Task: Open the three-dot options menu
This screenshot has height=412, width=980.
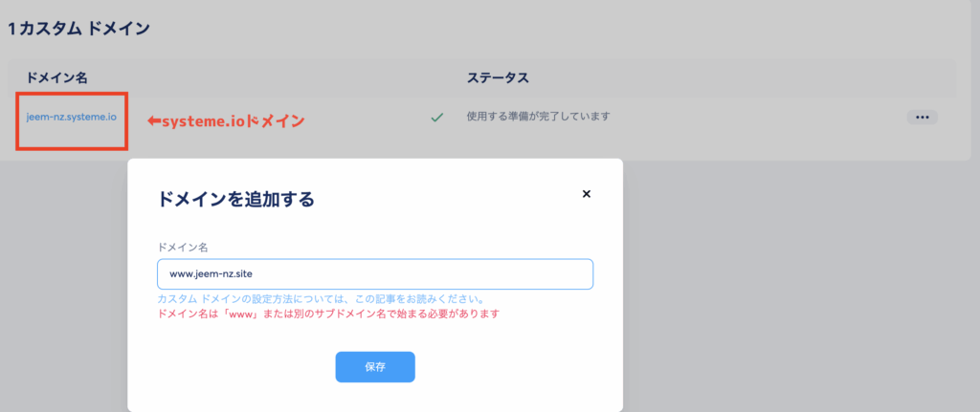Action: tap(922, 117)
